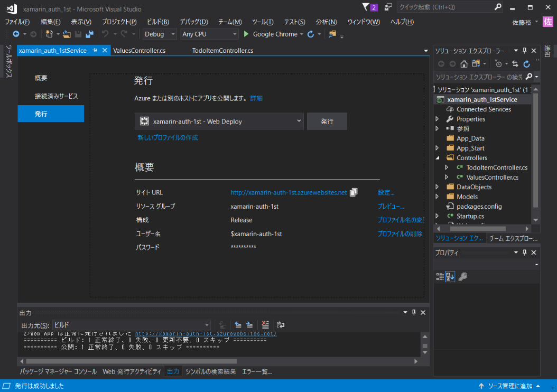Click Solution Explorer sync icon
The width and height of the screenshot is (557, 392).
[x=515, y=64]
